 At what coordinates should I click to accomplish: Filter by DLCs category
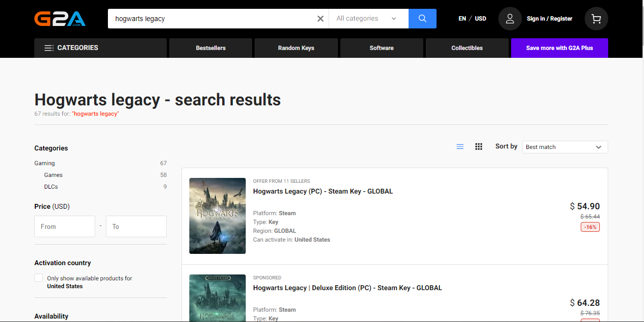[51, 187]
